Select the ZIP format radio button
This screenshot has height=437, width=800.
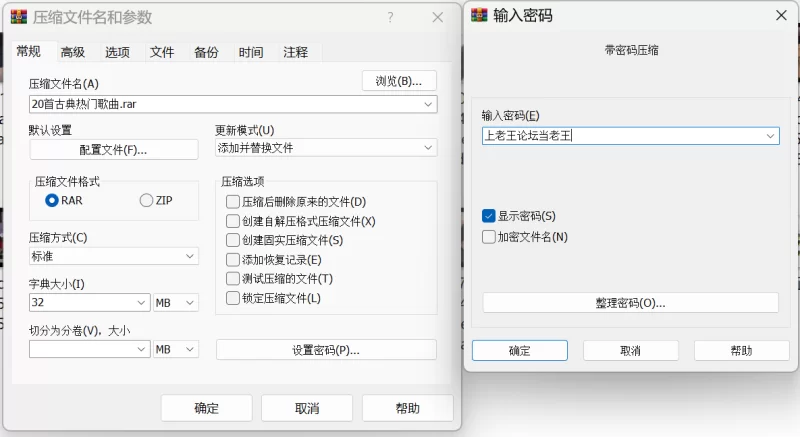147,200
